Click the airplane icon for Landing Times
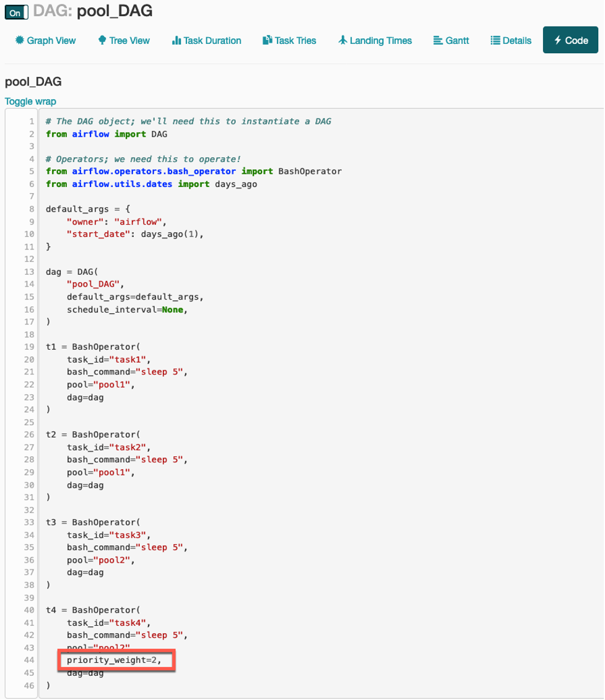This screenshot has height=700, width=605. coord(342,40)
